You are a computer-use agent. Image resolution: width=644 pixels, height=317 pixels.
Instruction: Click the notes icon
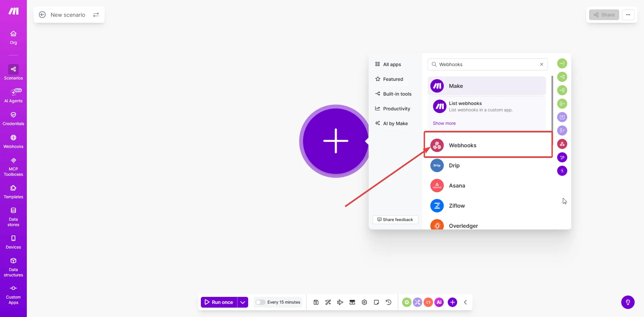coord(376,302)
